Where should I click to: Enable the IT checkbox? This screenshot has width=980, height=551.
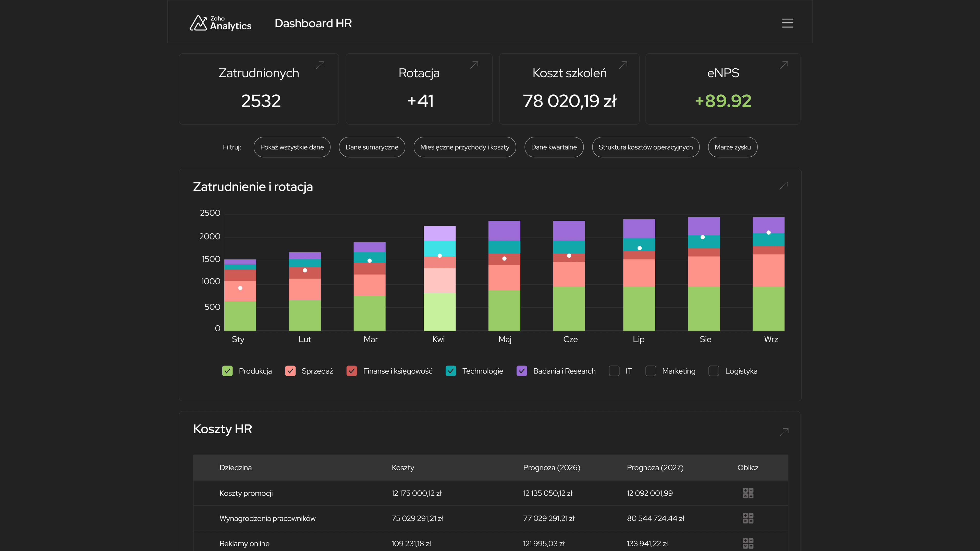point(614,371)
